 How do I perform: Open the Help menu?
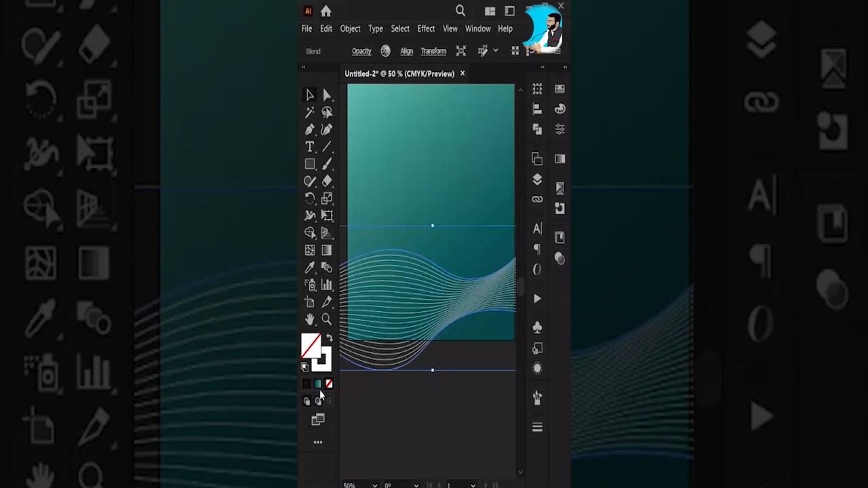point(505,29)
